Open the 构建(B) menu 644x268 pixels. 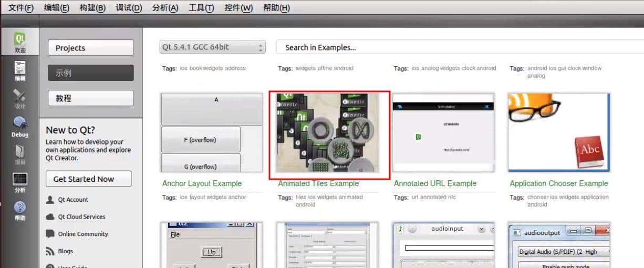pos(92,8)
